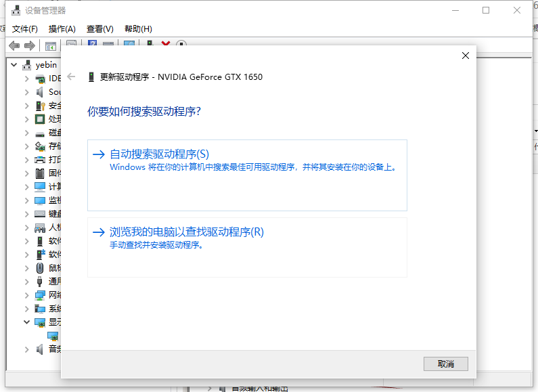Expand the 网络 adapters node
The height and width of the screenshot is (392, 538).
click(x=27, y=295)
